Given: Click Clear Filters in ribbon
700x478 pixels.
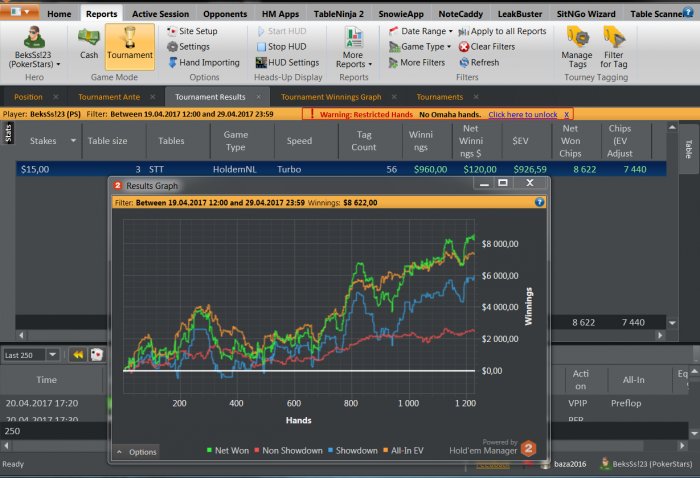Looking at the screenshot, I should (486, 47).
